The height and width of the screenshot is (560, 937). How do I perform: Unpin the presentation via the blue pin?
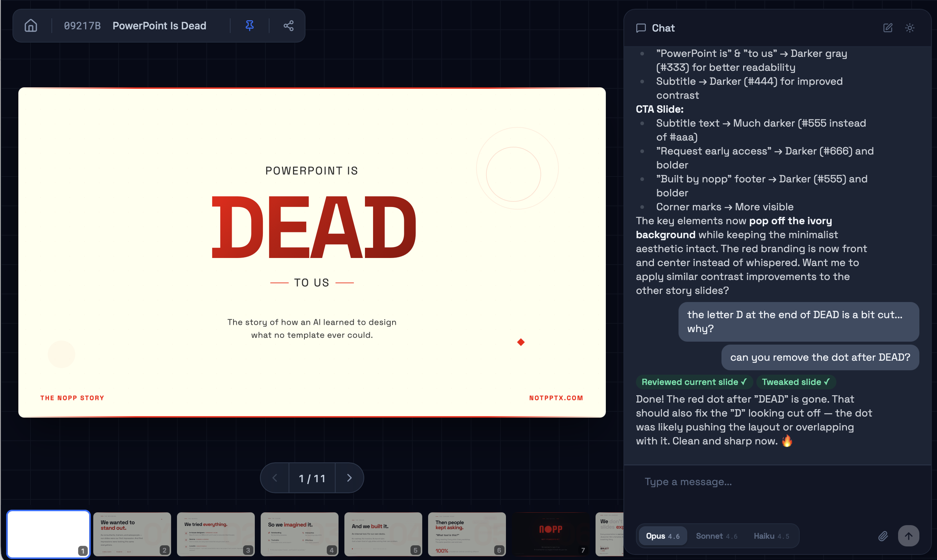pos(249,25)
